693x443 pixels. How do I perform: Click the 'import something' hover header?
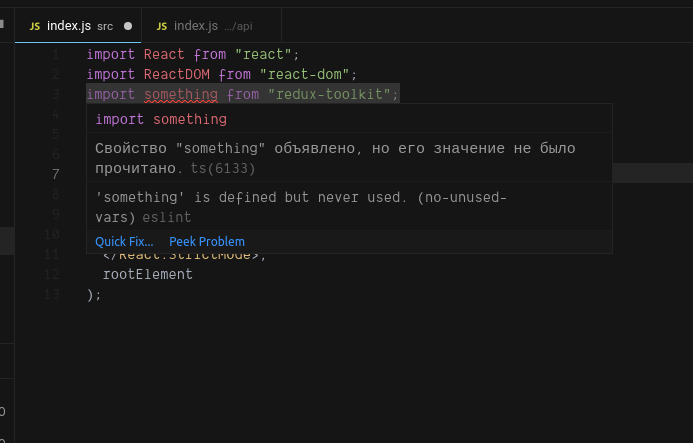point(161,119)
